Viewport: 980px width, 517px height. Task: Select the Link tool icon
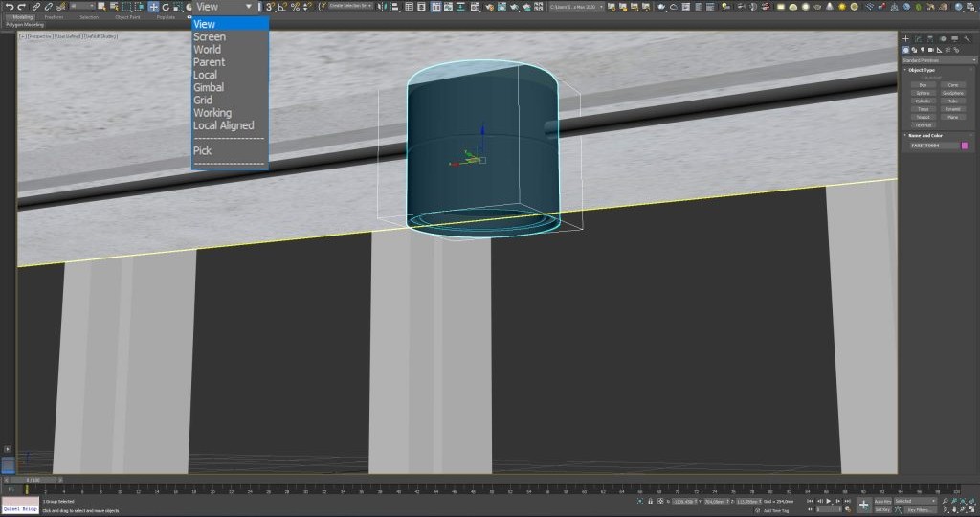tap(36, 7)
